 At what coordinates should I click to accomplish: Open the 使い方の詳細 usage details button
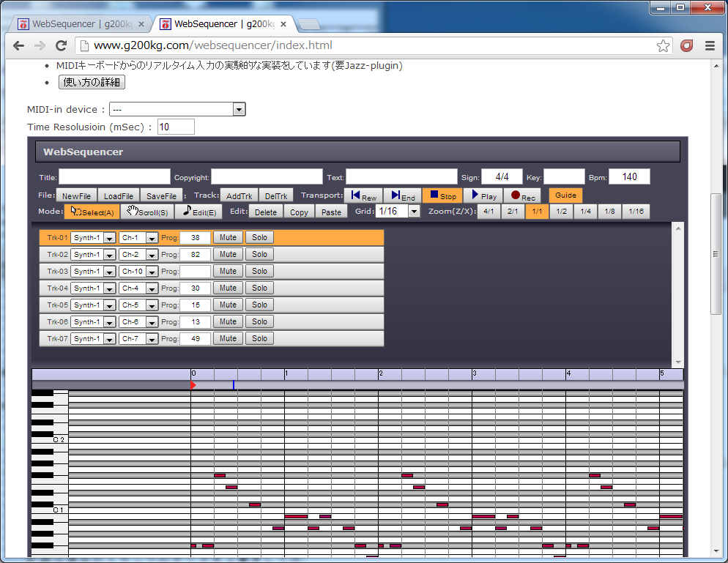click(92, 82)
